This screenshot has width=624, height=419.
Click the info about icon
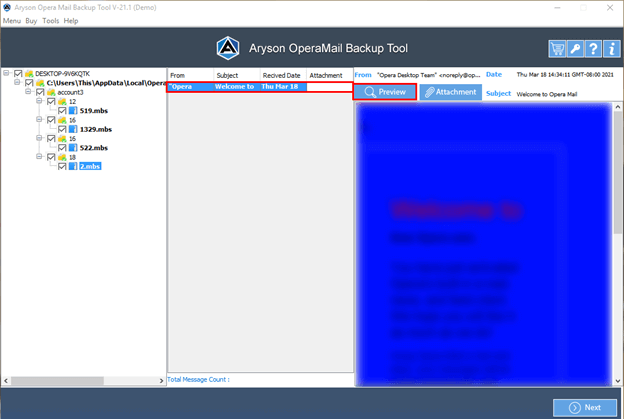pos(612,49)
